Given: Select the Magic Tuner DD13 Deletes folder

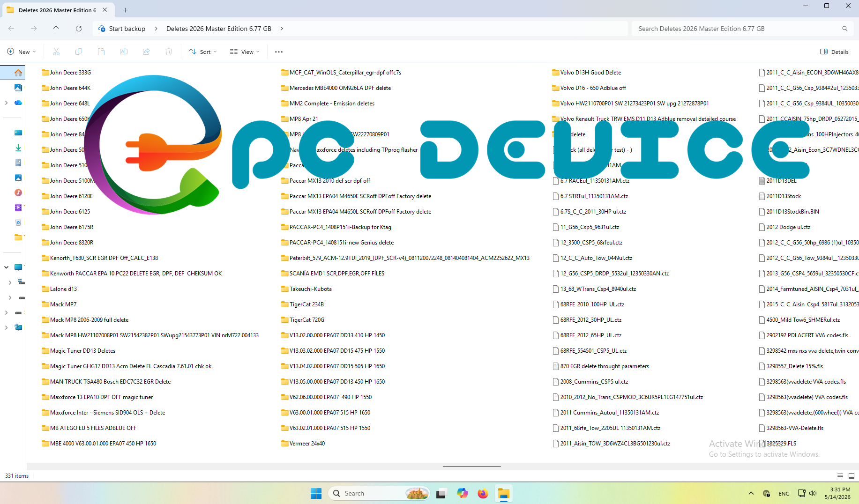Looking at the screenshot, I should [78, 351].
